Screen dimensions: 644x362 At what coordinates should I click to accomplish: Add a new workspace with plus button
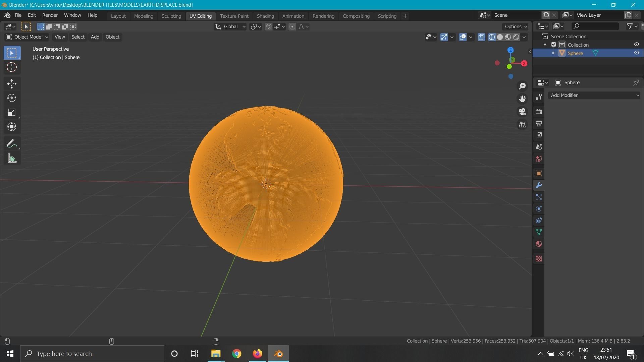[x=405, y=16]
